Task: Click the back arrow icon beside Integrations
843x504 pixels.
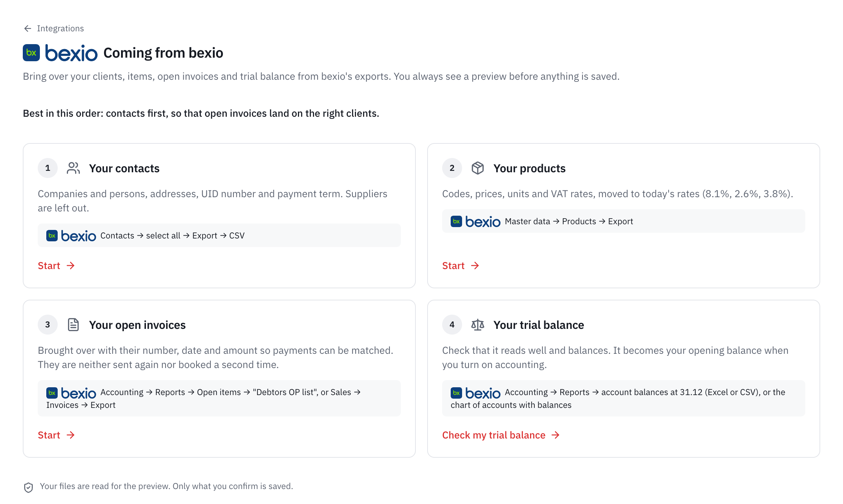Action: (28, 28)
